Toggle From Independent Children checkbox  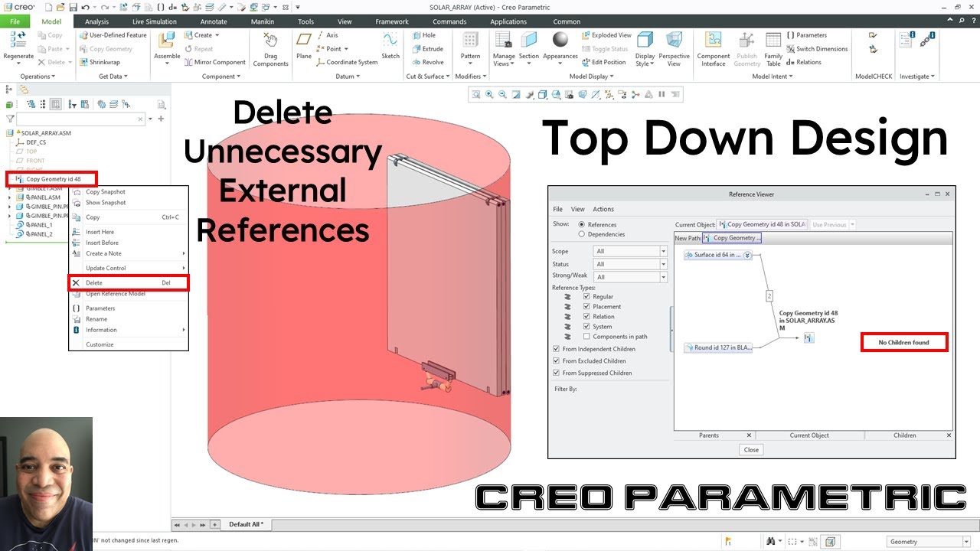tap(556, 349)
